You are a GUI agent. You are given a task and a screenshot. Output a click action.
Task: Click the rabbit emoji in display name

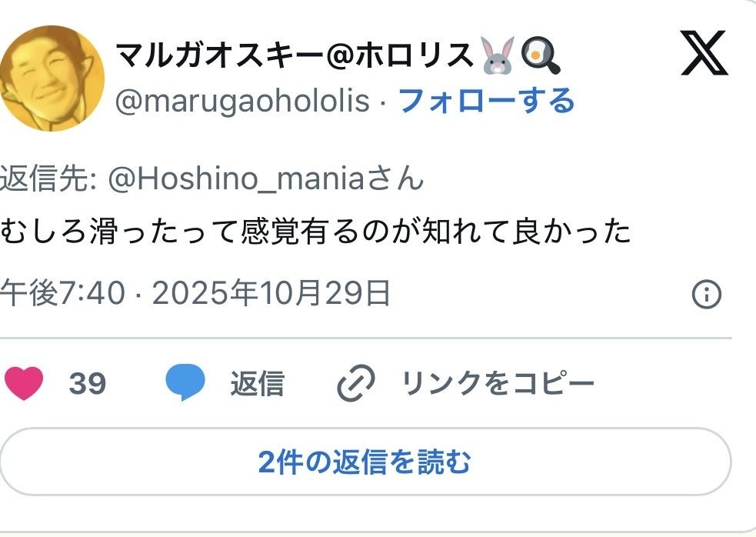(x=498, y=55)
